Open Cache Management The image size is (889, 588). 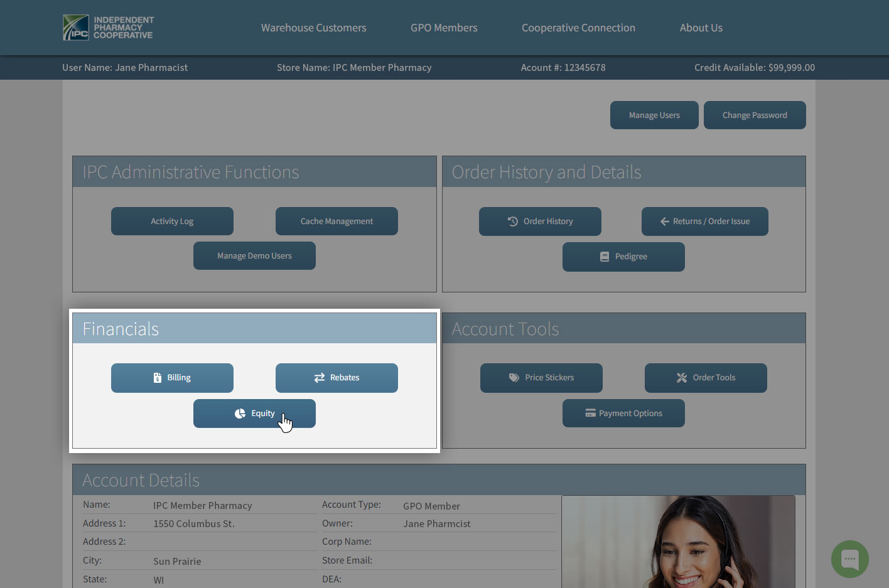point(337,222)
